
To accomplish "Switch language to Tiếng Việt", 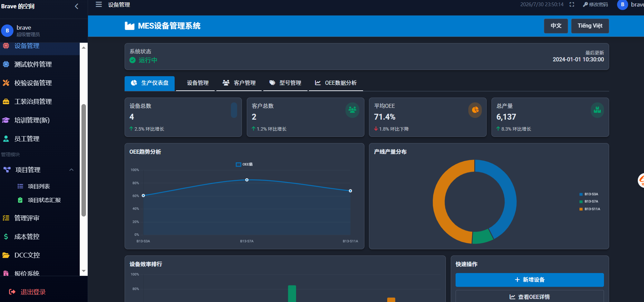I will point(590,26).
